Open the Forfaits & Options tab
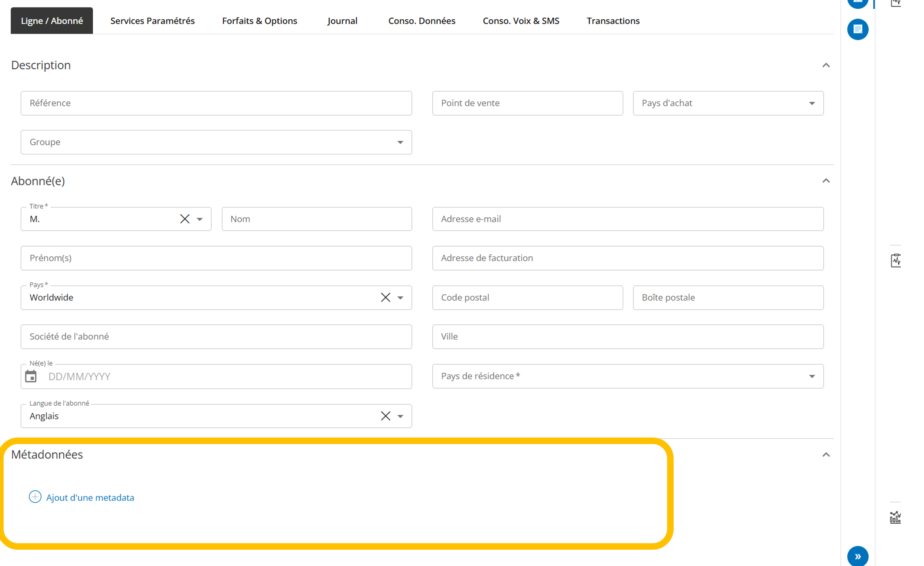This screenshot has width=924, height=566. tap(259, 21)
